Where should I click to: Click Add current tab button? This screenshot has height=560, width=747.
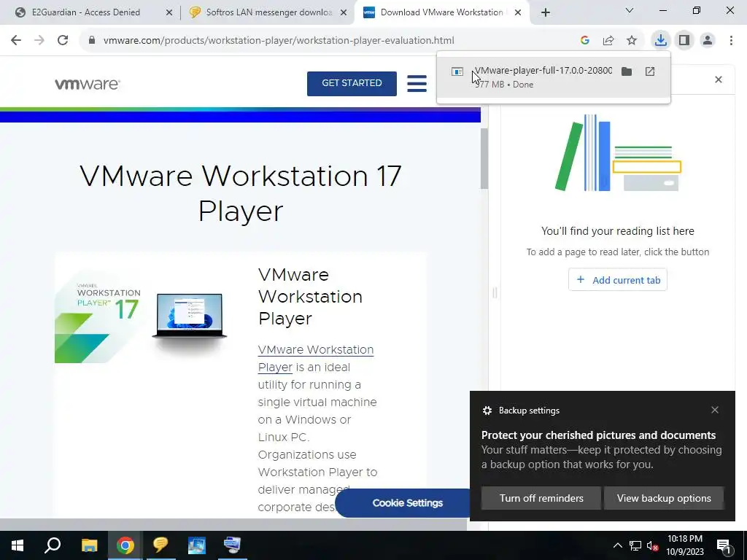coord(617,280)
